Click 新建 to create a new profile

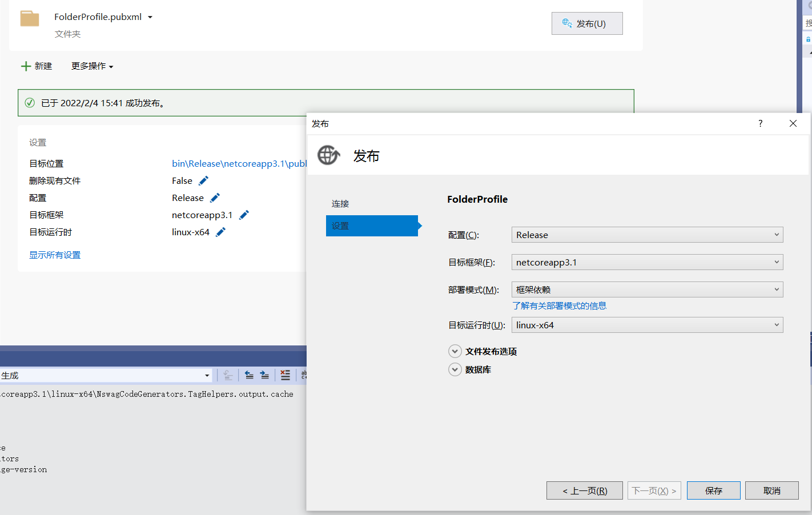(x=37, y=66)
